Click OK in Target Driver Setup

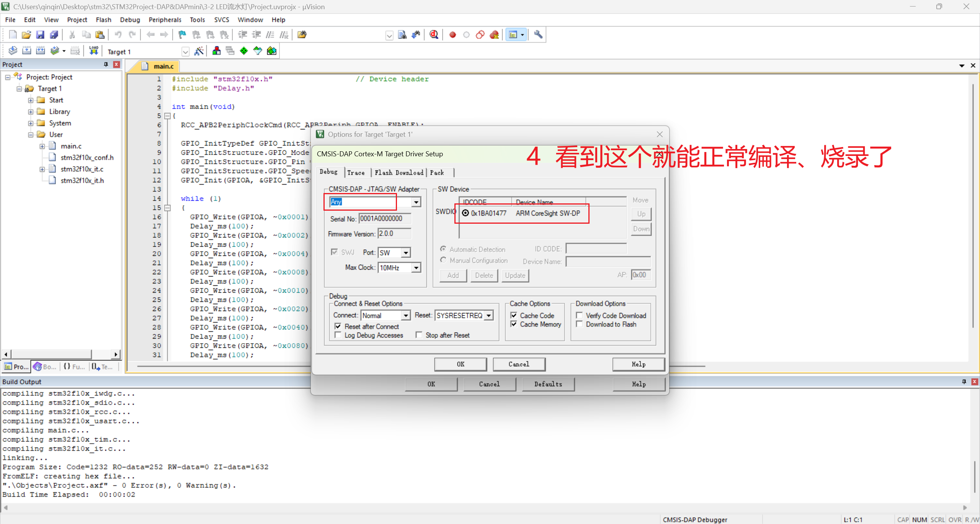(x=460, y=364)
